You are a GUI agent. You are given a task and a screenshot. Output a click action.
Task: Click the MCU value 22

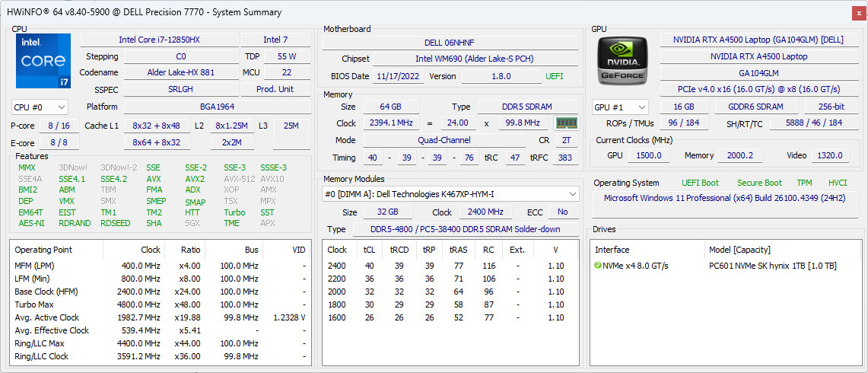(x=287, y=72)
